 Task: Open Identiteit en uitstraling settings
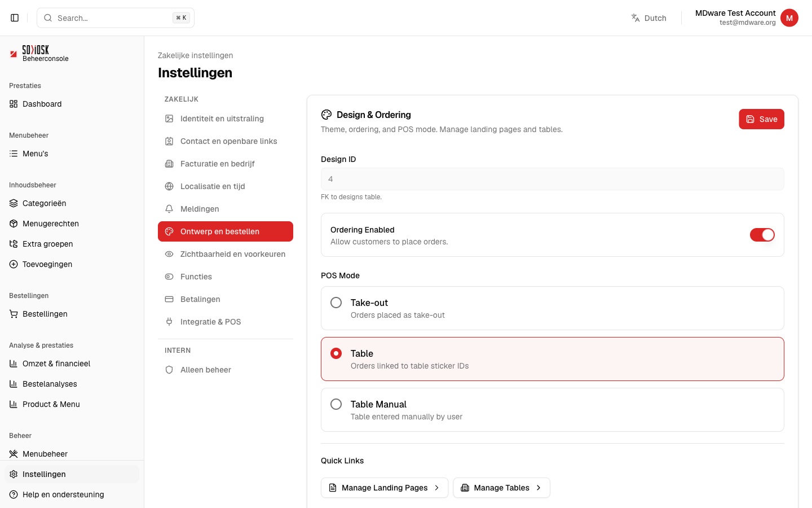[x=226, y=119]
